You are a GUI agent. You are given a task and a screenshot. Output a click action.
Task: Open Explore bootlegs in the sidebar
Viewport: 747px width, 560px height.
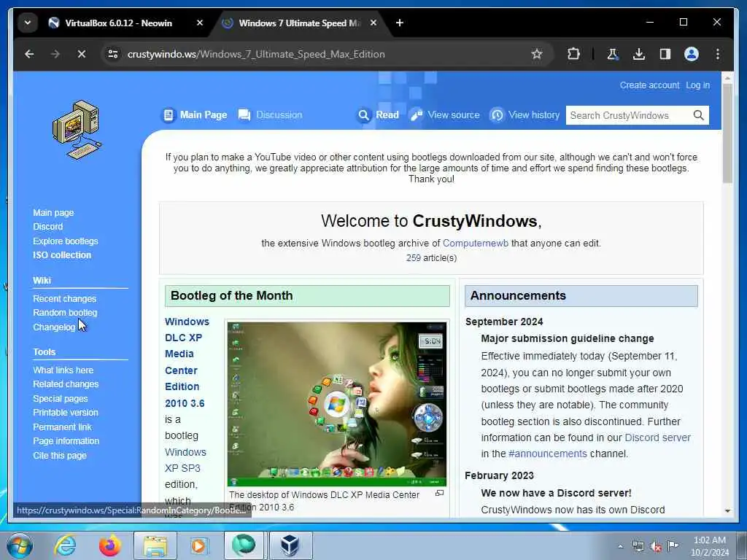pos(65,241)
